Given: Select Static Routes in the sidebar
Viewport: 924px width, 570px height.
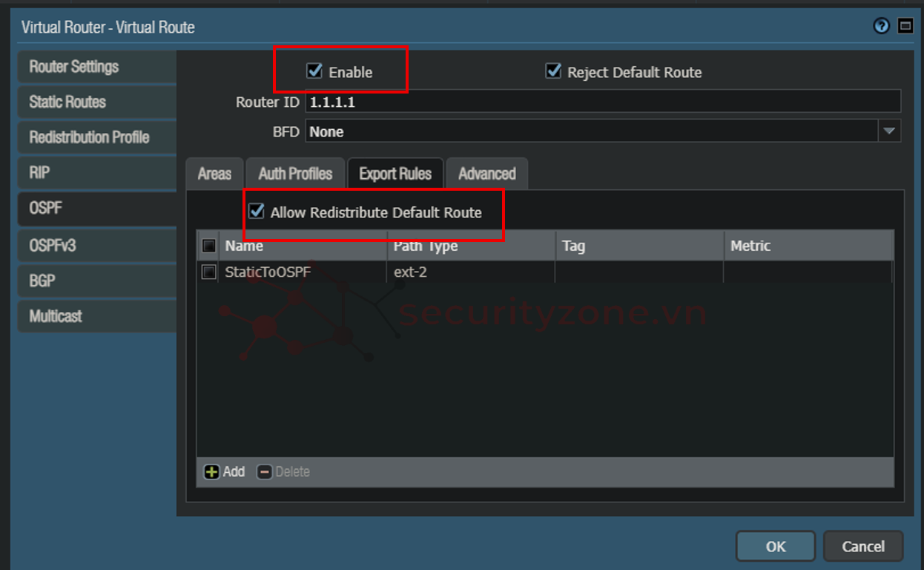Looking at the screenshot, I should pyautogui.click(x=67, y=102).
